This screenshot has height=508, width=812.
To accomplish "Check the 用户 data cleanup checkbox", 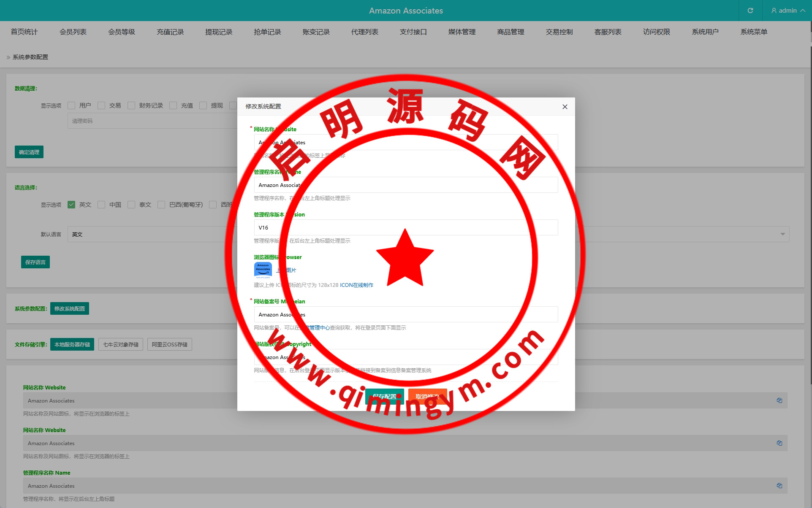I will pyautogui.click(x=71, y=105).
